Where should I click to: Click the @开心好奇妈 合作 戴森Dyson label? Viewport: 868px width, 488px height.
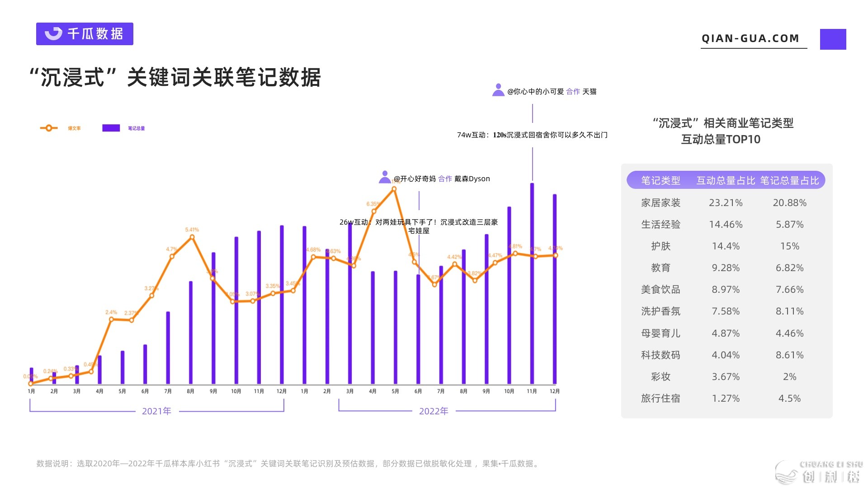click(442, 179)
